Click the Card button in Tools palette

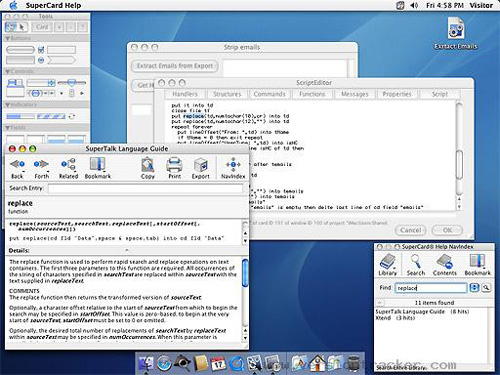(x=42, y=27)
